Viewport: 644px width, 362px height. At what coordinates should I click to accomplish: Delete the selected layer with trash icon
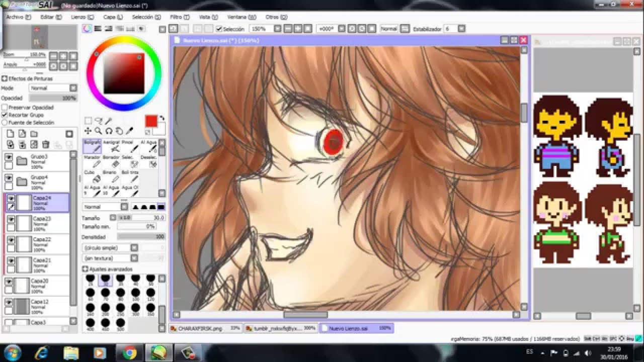pyautogui.click(x=46, y=145)
